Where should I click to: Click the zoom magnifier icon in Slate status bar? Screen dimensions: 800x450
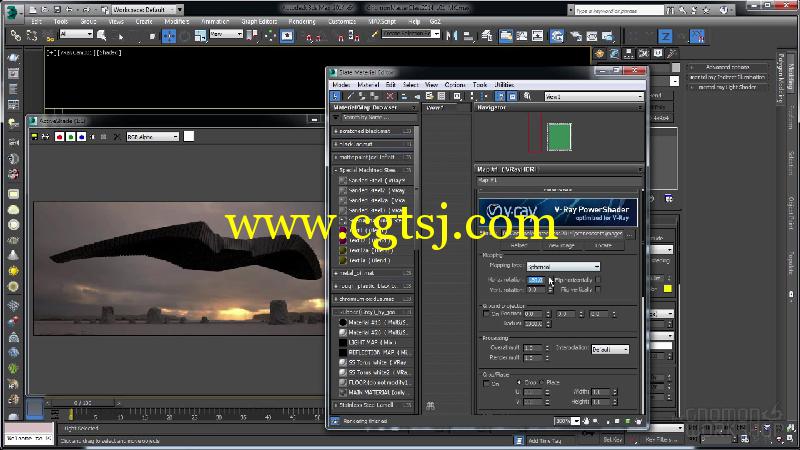(x=595, y=421)
